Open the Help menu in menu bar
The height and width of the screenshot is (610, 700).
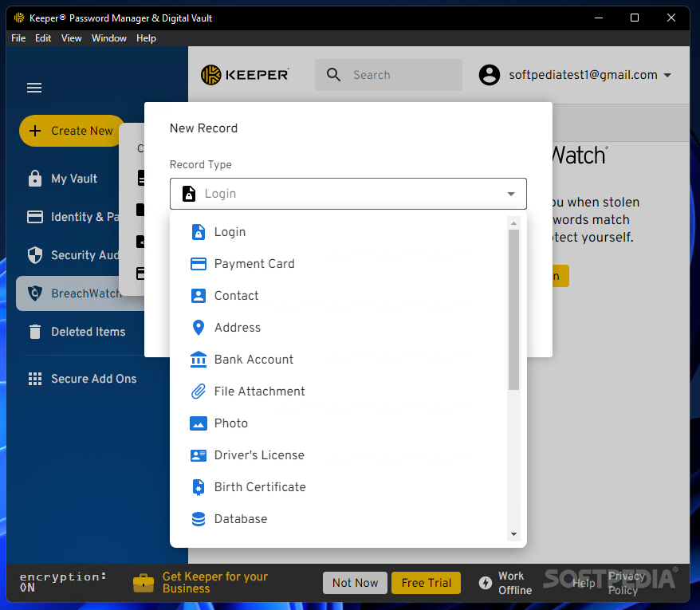[x=146, y=38]
